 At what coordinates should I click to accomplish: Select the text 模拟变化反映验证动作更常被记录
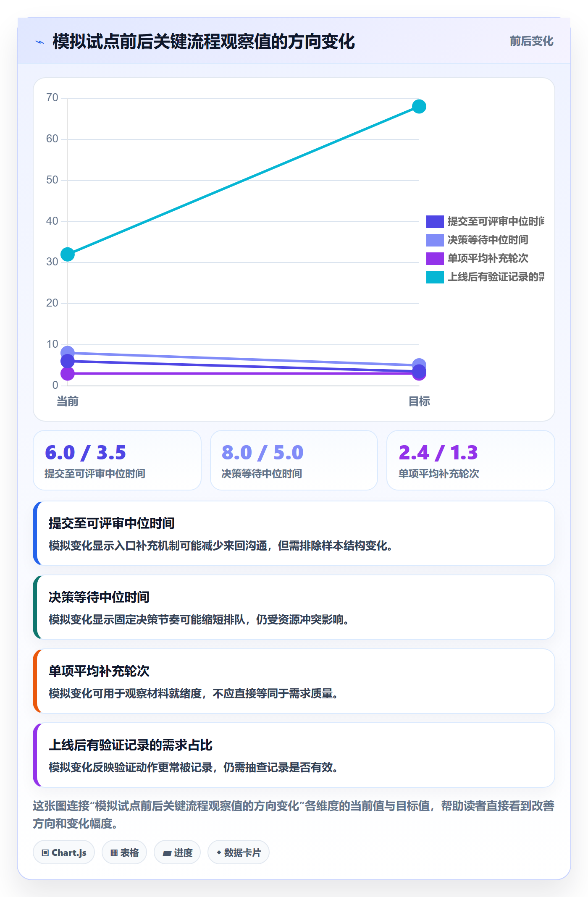pos(131,767)
